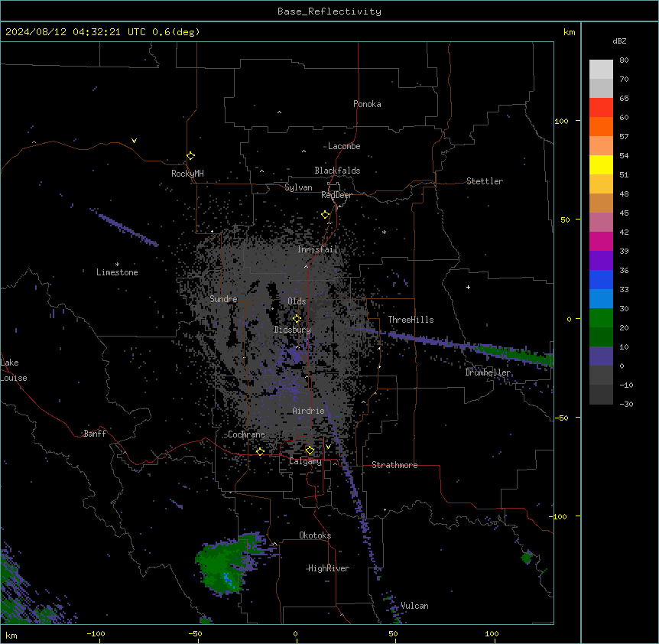Select the asterisk marker above Limestone
The width and height of the screenshot is (659, 644).
pyautogui.click(x=117, y=265)
